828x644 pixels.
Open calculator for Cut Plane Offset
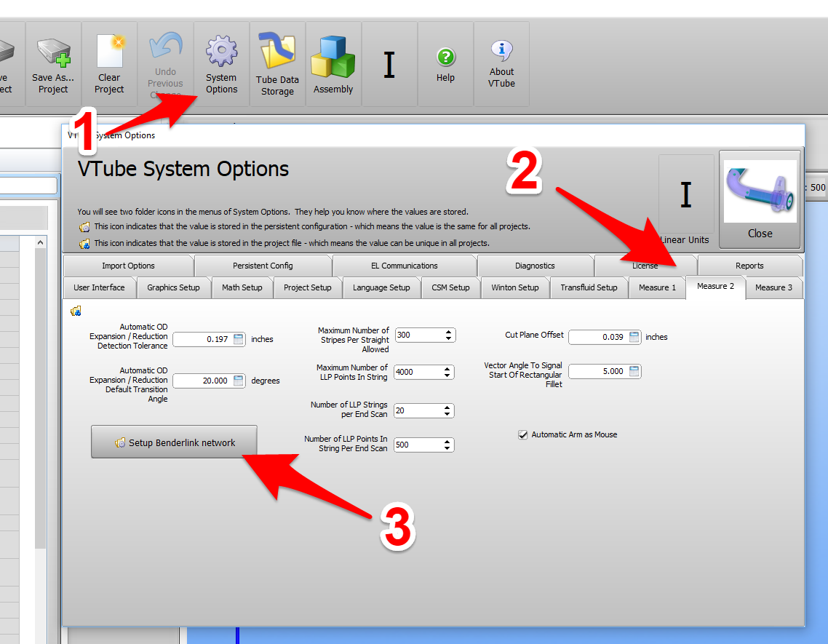634,337
